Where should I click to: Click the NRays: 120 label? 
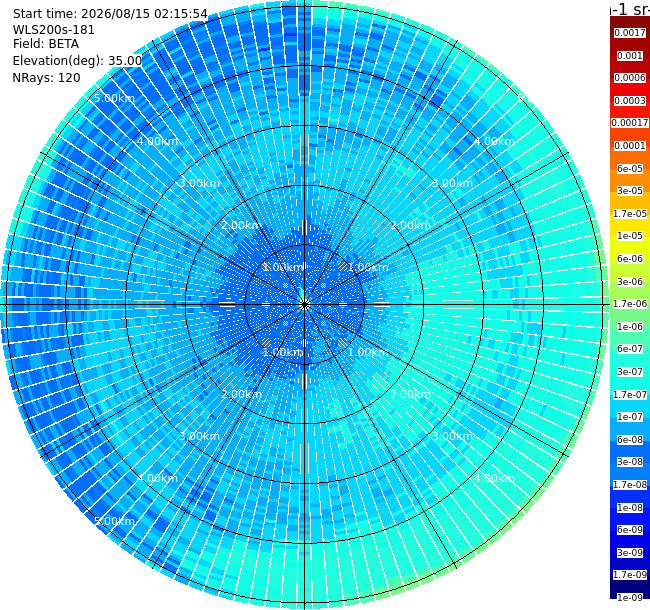(46, 77)
